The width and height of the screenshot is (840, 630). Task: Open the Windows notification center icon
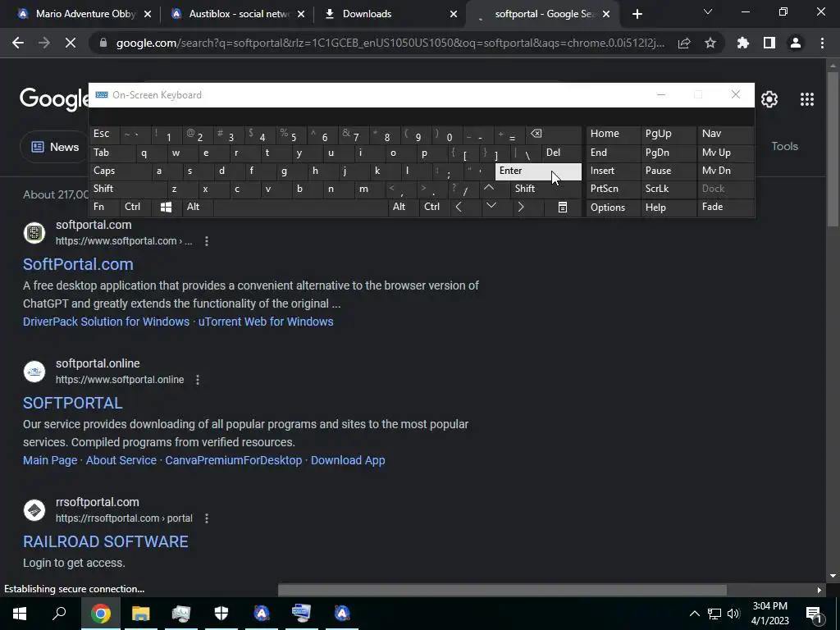tap(814, 614)
